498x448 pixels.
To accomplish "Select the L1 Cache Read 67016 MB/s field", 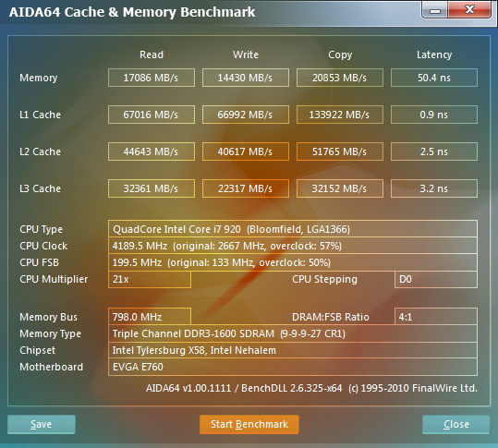I will pyautogui.click(x=152, y=115).
